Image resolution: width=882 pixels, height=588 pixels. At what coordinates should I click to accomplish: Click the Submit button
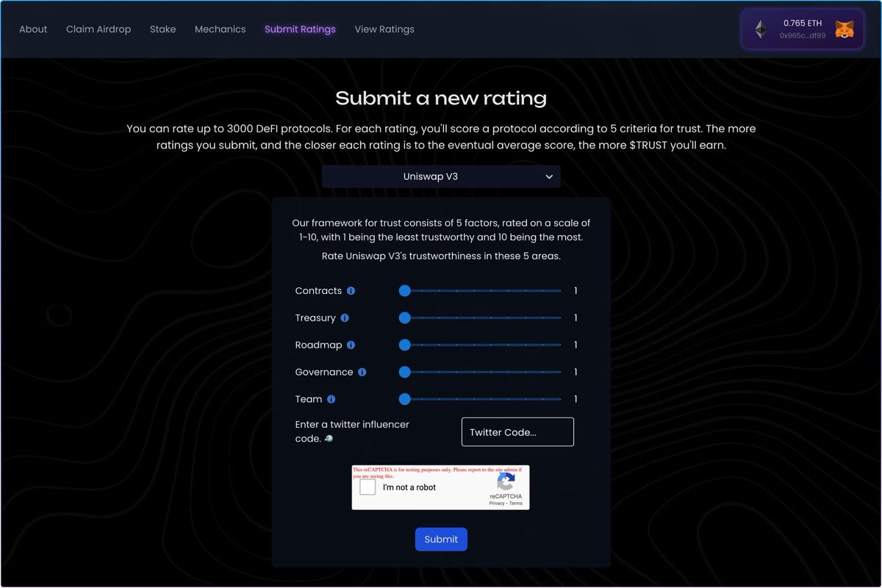[441, 539]
